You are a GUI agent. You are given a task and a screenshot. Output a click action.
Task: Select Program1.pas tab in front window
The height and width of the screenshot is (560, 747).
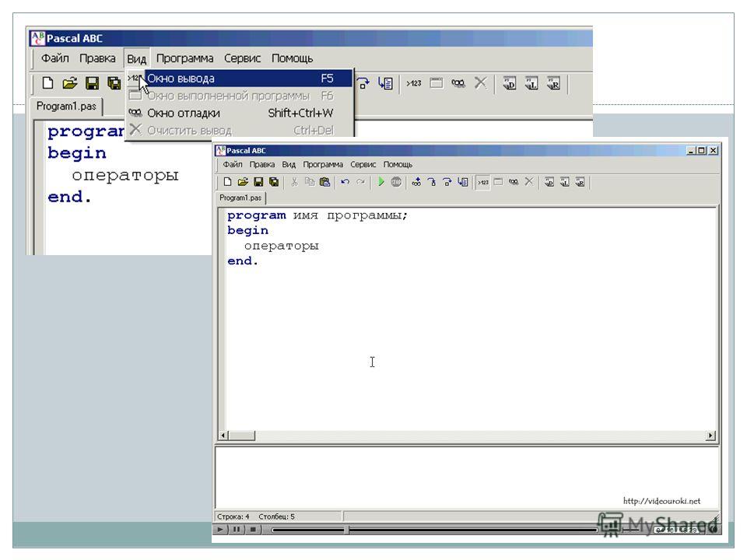[240, 198]
